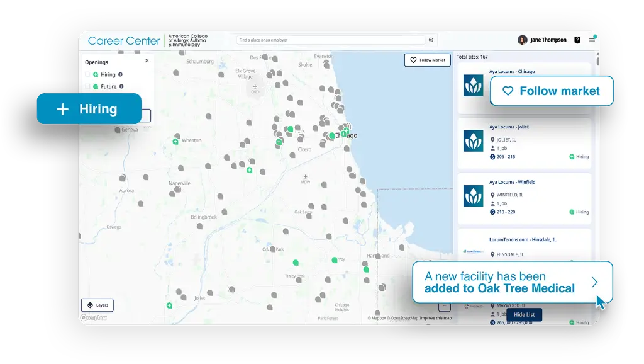Viewport: 644px width, 364px height.
Task: Open the hamburger menu icon
Action: pyautogui.click(x=592, y=40)
